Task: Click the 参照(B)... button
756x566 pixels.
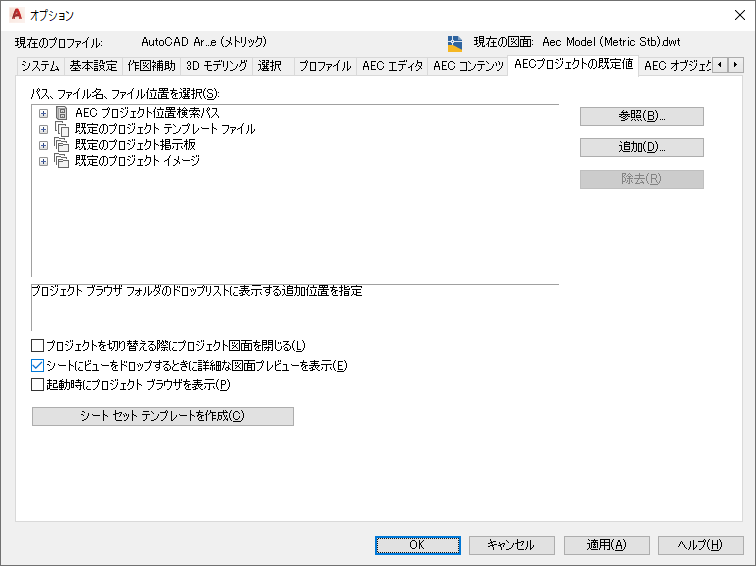Action: pos(642,116)
